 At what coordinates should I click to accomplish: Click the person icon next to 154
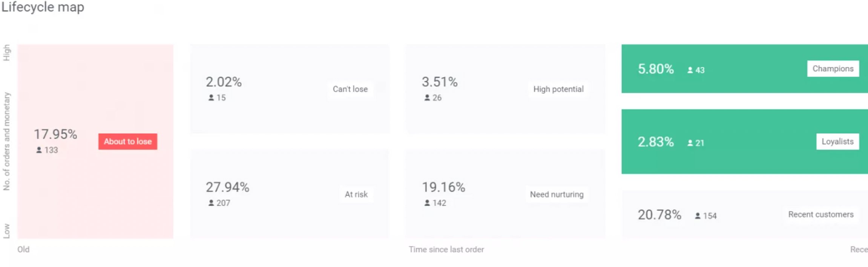click(698, 216)
